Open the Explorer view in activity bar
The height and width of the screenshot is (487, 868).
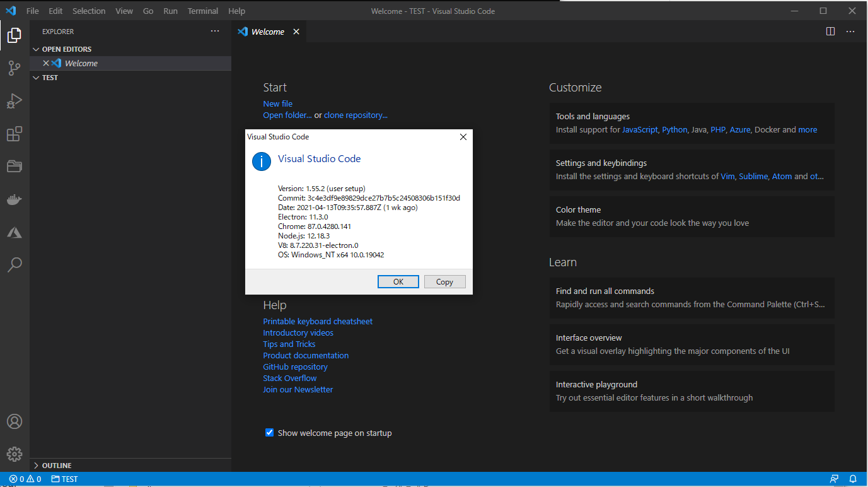[x=14, y=35]
